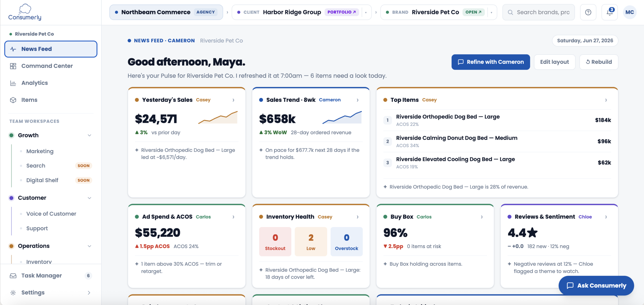Open Top Items card arrow
The width and height of the screenshot is (644, 305).
606,100
